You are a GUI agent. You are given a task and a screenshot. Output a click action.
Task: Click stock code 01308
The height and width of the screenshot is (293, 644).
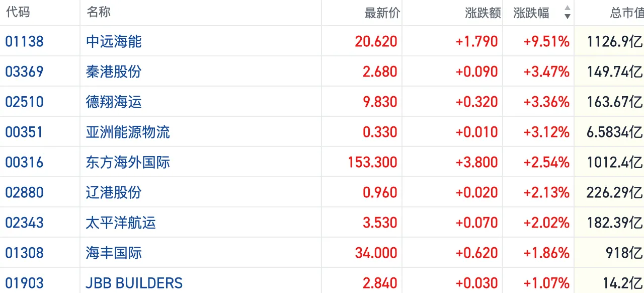(x=25, y=253)
